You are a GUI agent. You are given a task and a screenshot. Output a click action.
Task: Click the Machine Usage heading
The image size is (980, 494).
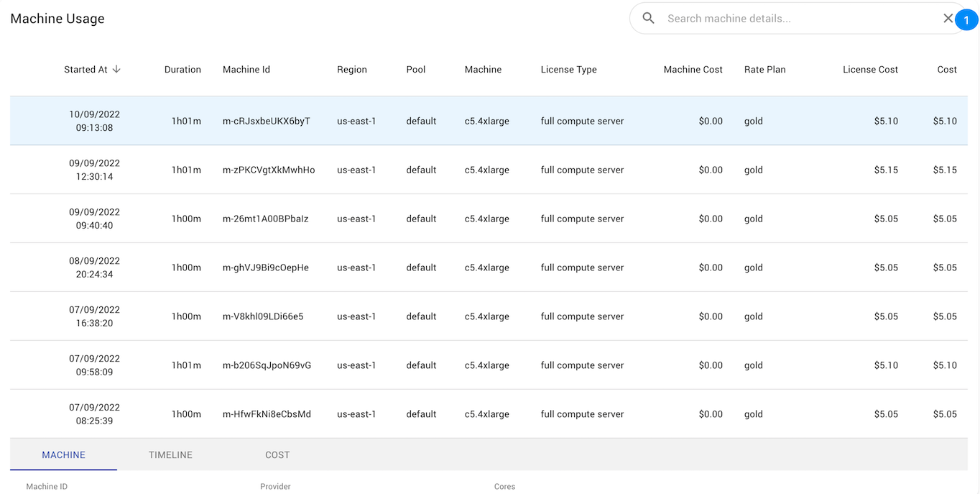click(57, 19)
